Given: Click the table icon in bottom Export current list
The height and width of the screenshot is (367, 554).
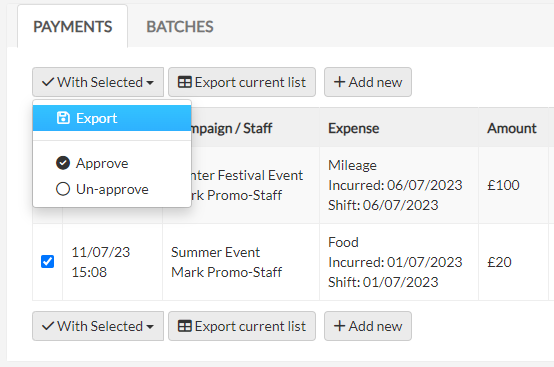Looking at the screenshot, I should pos(184,326).
